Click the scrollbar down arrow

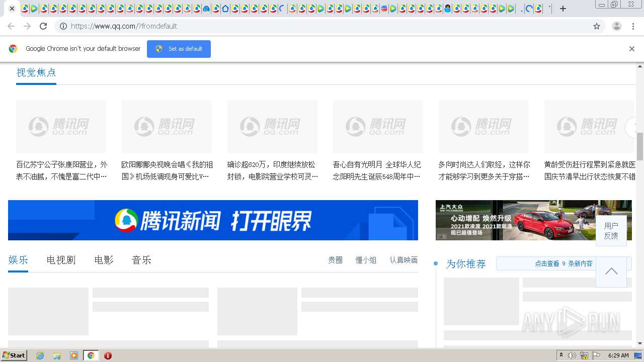coord(640,343)
